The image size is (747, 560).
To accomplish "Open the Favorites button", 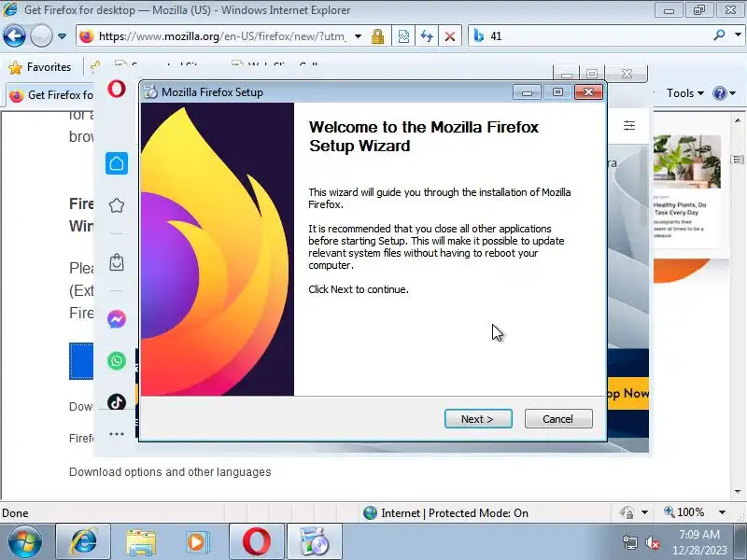I will coord(40,67).
